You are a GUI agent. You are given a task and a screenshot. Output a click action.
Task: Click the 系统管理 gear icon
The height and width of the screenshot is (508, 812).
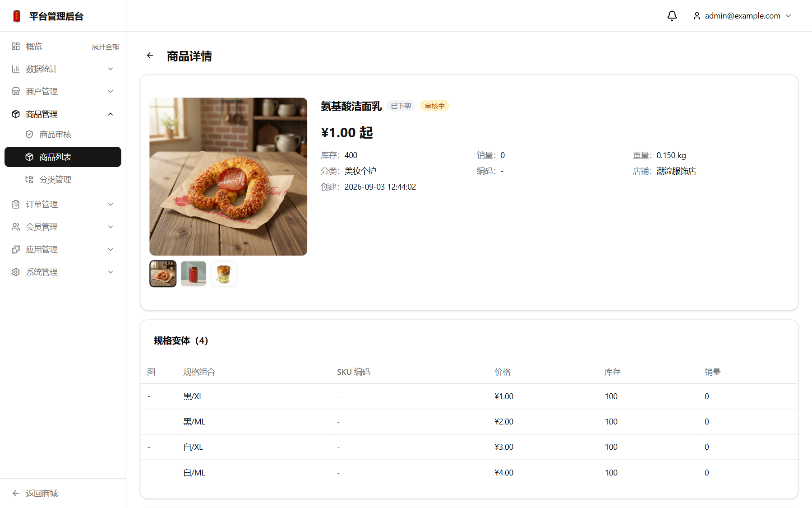pyautogui.click(x=16, y=272)
